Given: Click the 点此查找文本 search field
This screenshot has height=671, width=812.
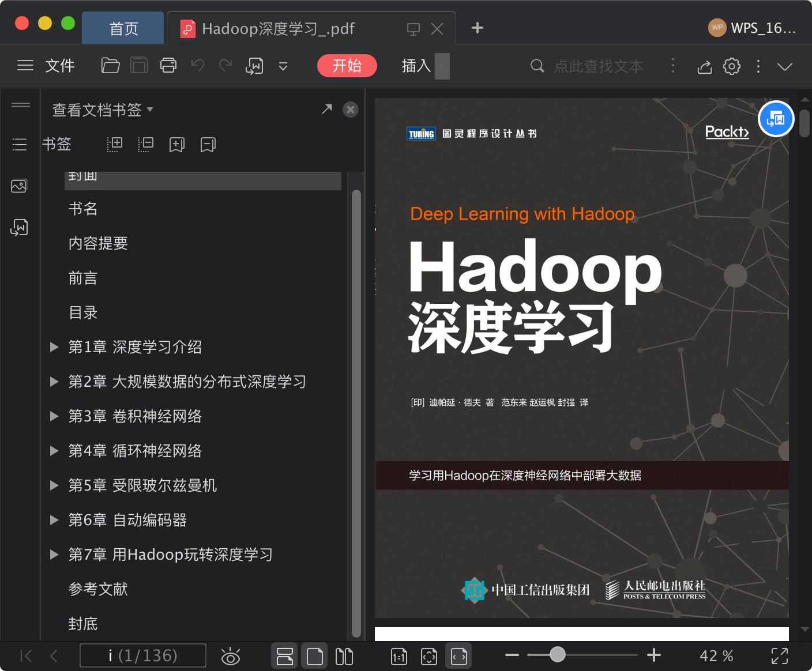Looking at the screenshot, I should point(598,66).
